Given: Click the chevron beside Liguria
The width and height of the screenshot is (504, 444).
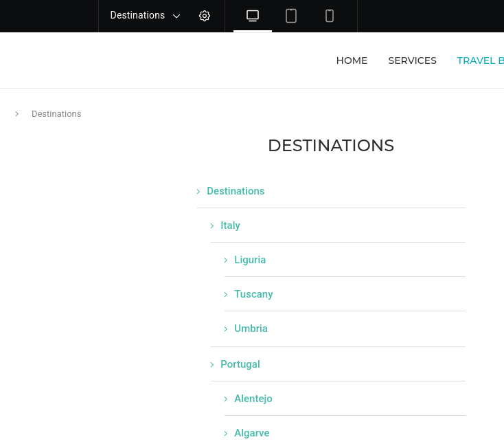Looking at the screenshot, I should pos(226,260).
